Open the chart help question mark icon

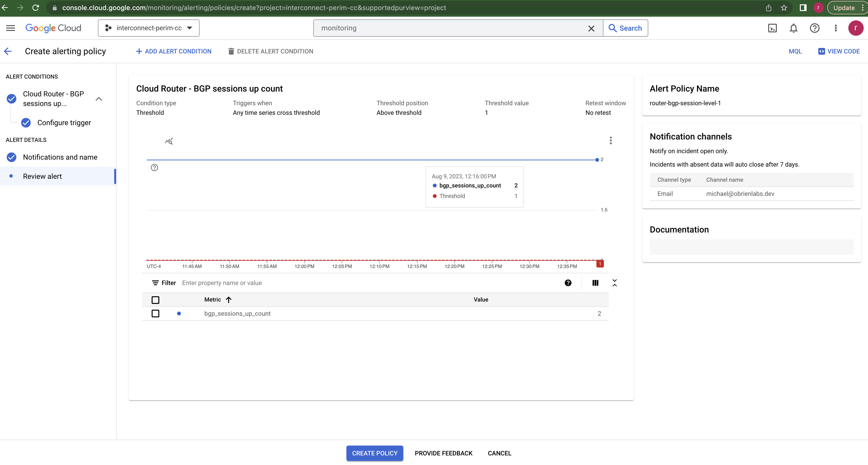[155, 167]
